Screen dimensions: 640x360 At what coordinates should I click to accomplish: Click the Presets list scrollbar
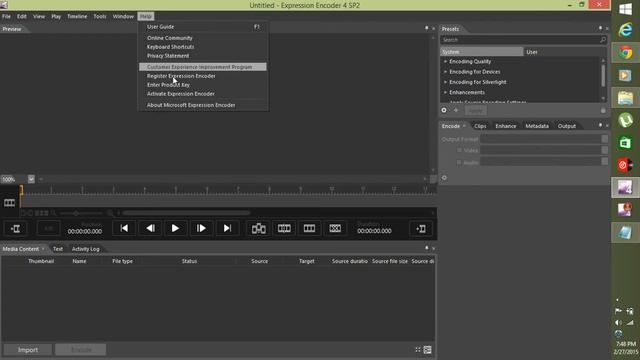[x=603, y=76]
